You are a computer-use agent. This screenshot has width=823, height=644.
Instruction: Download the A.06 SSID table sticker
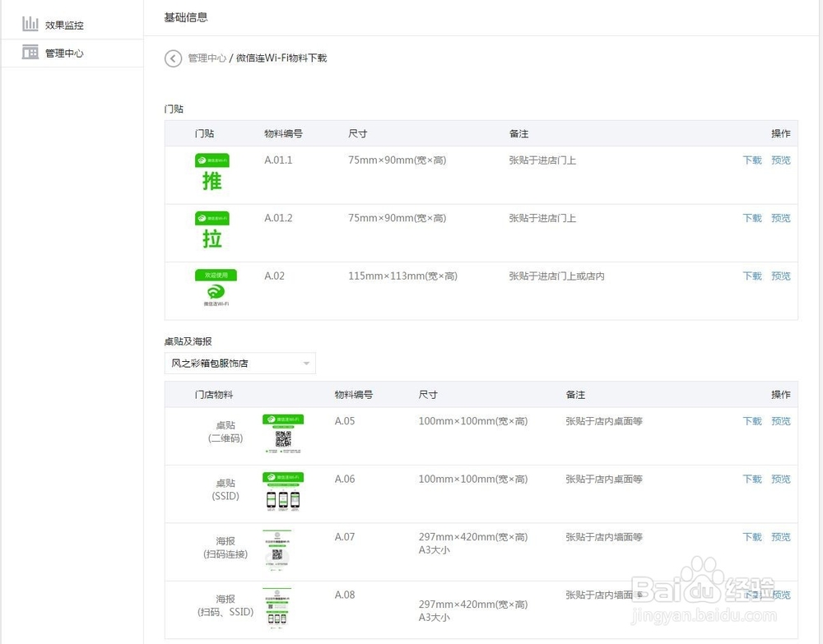pyautogui.click(x=751, y=479)
